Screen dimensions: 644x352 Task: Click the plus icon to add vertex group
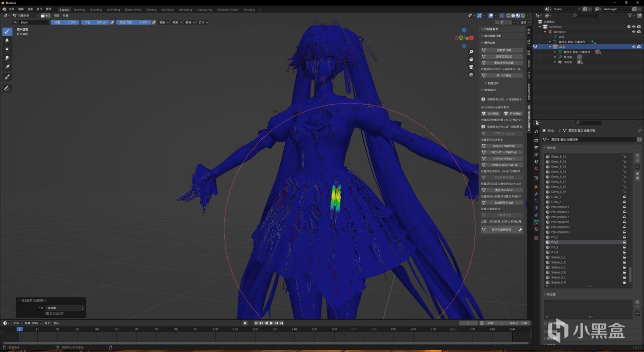pyautogui.click(x=637, y=156)
